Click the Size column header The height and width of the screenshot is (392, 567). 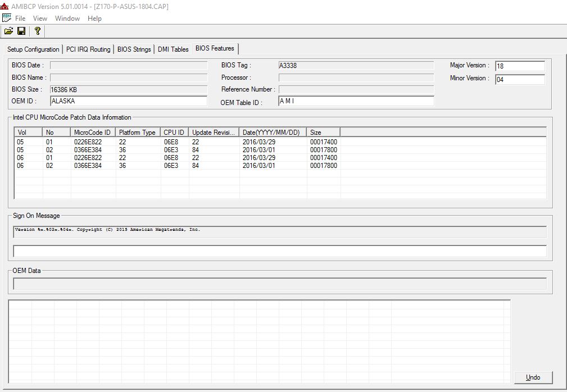[x=323, y=132]
